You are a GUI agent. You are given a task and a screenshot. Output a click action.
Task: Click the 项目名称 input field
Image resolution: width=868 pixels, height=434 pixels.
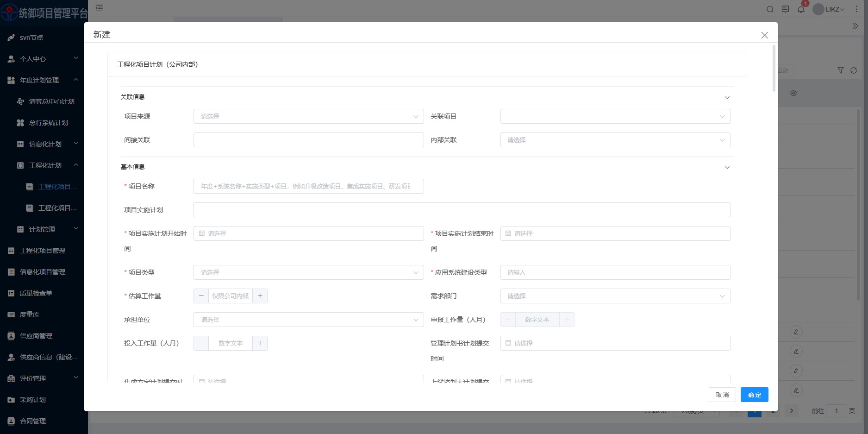tap(309, 186)
